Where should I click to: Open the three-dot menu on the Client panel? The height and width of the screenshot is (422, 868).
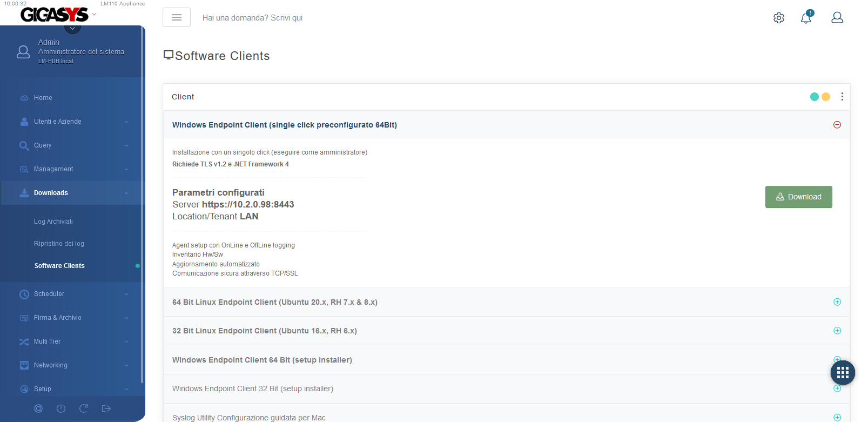point(842,97)
